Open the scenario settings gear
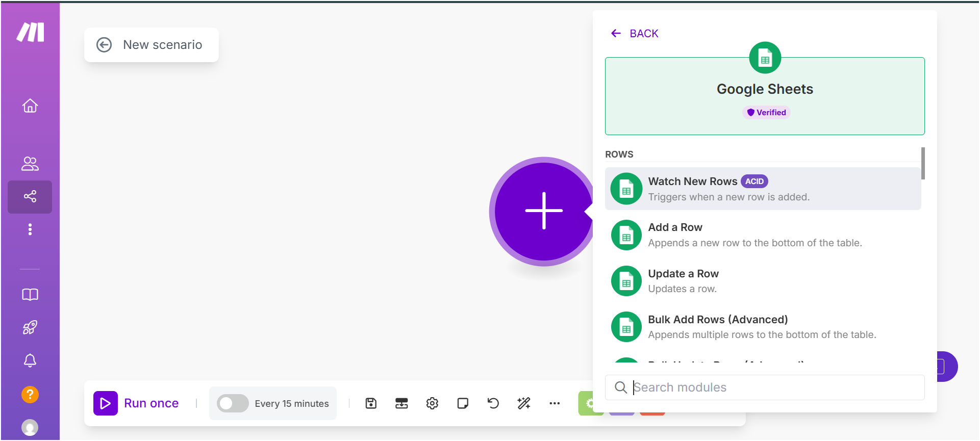This screenshot has width=980, height=441. click(432, 403)
